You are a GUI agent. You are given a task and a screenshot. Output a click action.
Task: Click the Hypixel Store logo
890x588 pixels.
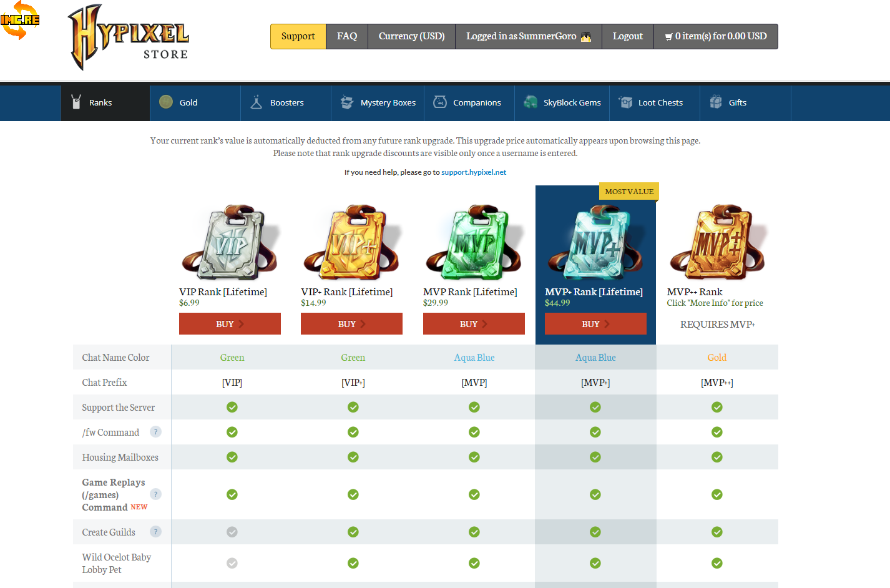click(129, 37)
